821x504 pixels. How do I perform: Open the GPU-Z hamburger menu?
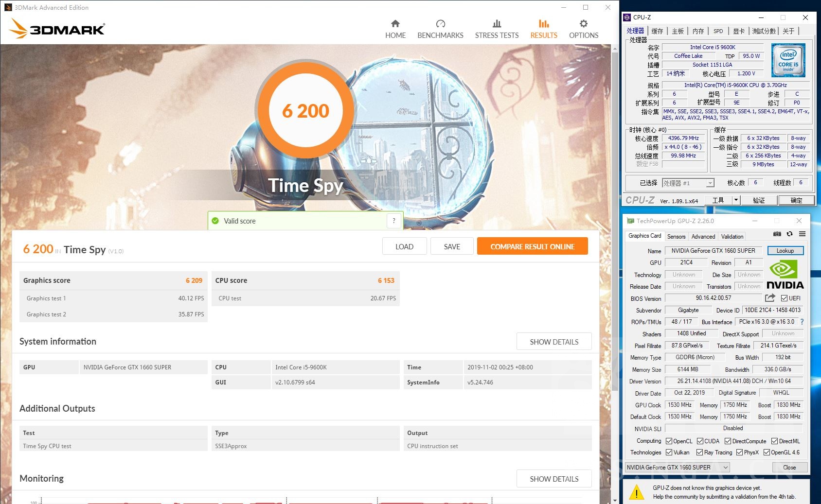802,234
